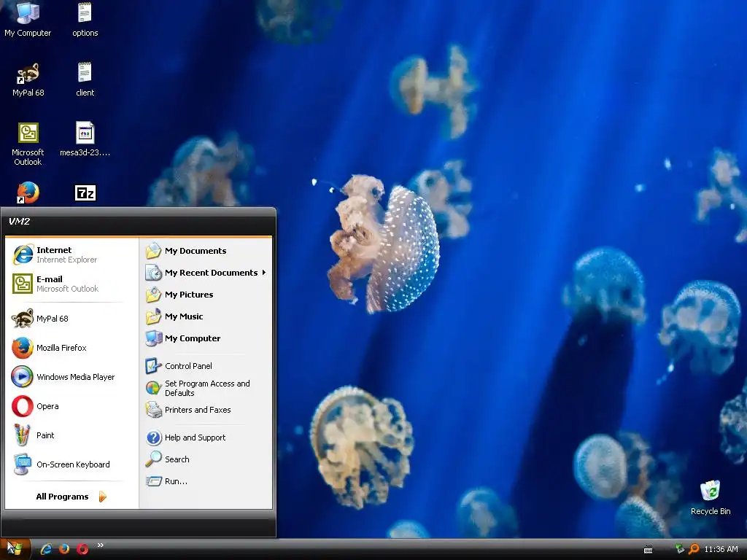This screenshot has width=747, height=560.
Task: Select the mesa3d-23 file on desktop
Action: 85,139
